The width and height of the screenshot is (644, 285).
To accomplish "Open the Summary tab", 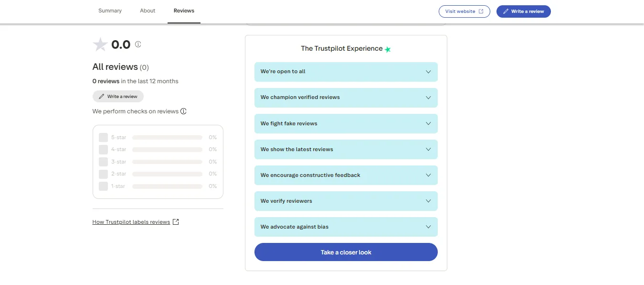I will (x=110, y=11).
